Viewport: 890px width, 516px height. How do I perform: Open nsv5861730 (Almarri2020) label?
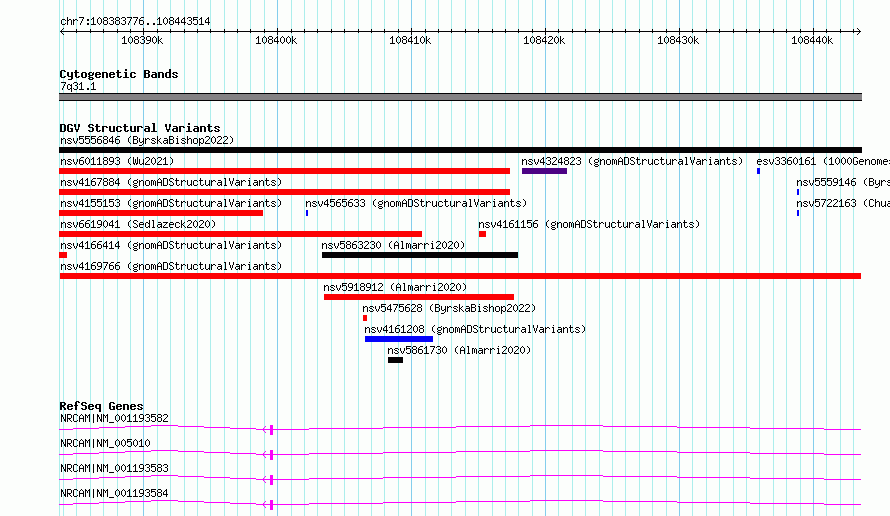tap(459, 350)
